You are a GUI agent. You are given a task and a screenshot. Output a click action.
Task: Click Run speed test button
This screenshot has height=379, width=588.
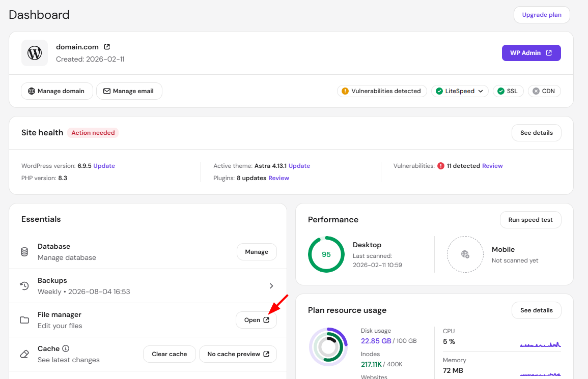click(x=530, y=220)
